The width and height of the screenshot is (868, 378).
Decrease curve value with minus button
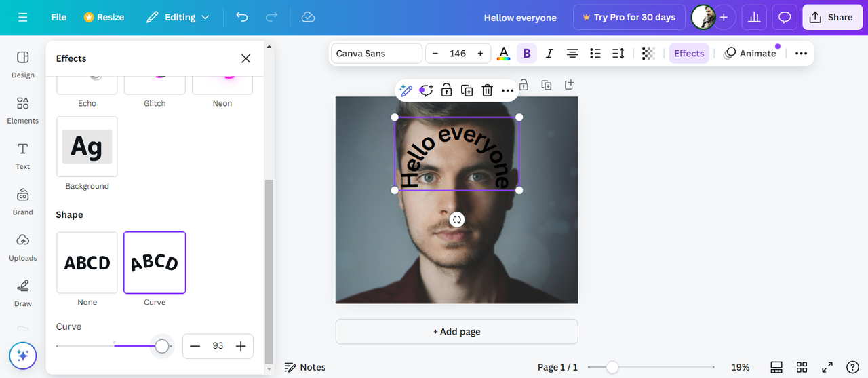195,346
